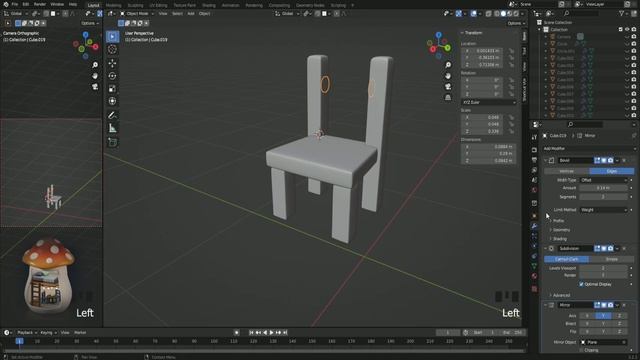
Task: Toggle Mirror Axis X button
Action: (x=587, y=316)
